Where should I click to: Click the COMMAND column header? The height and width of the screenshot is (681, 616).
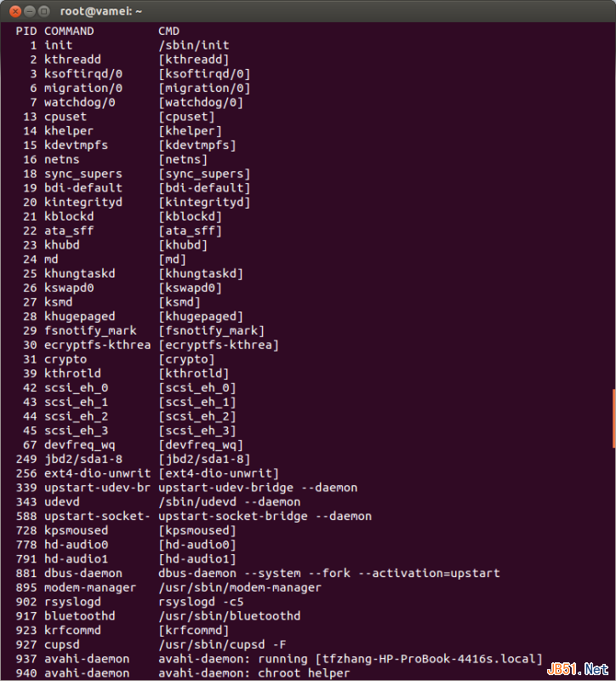69,31
